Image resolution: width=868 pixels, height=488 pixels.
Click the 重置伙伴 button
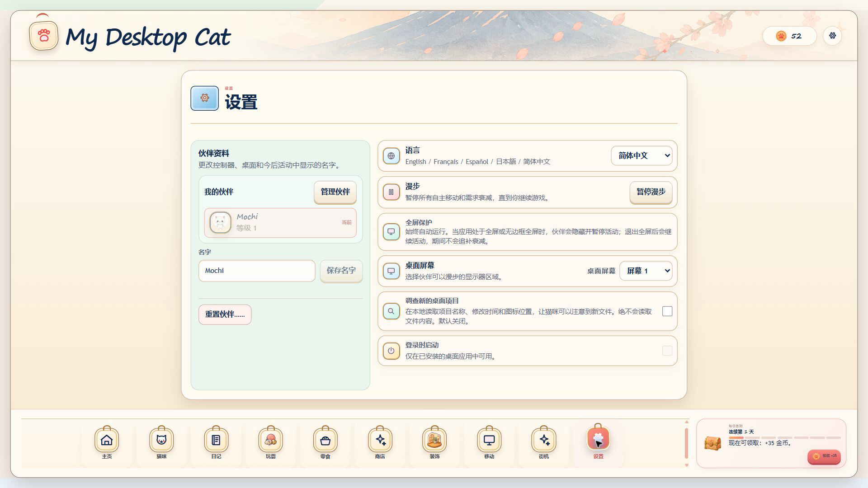click(x=225, y=314)
